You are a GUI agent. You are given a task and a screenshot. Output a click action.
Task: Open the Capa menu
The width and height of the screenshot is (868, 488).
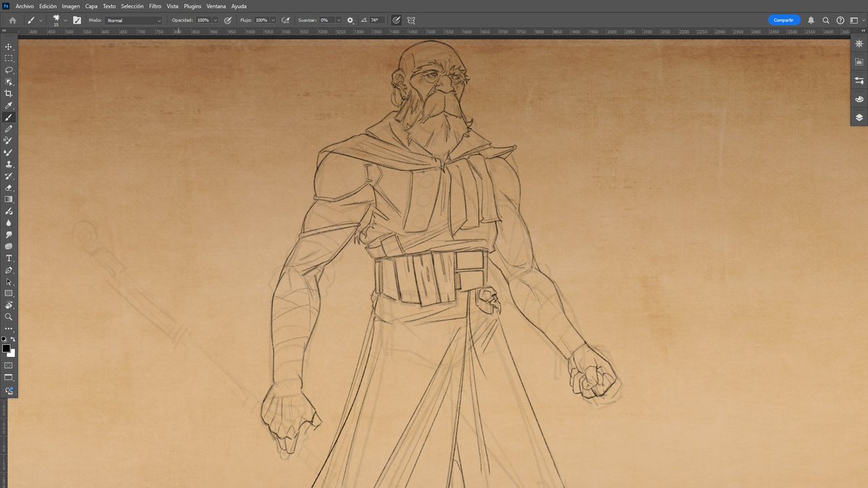pyautogui.click(x=91, y=6)
